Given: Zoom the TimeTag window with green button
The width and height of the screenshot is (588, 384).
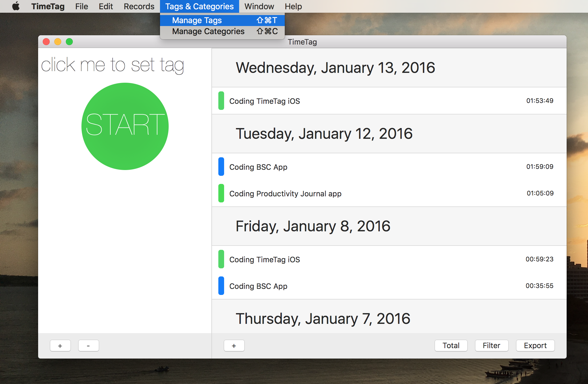Looking at the screenshot, I should point(69,42).
